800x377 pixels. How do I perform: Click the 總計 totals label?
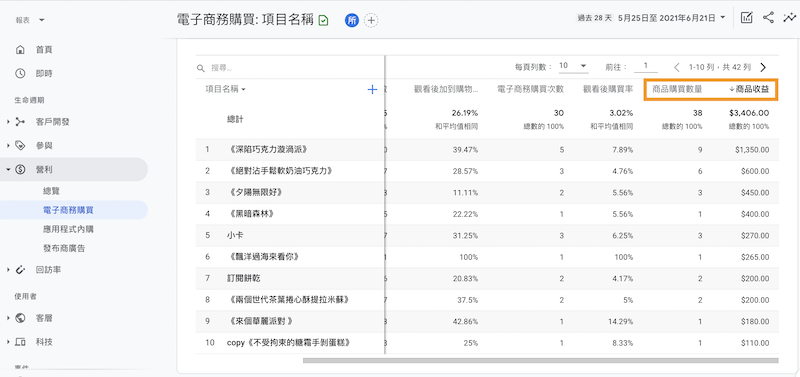[235, 119]
